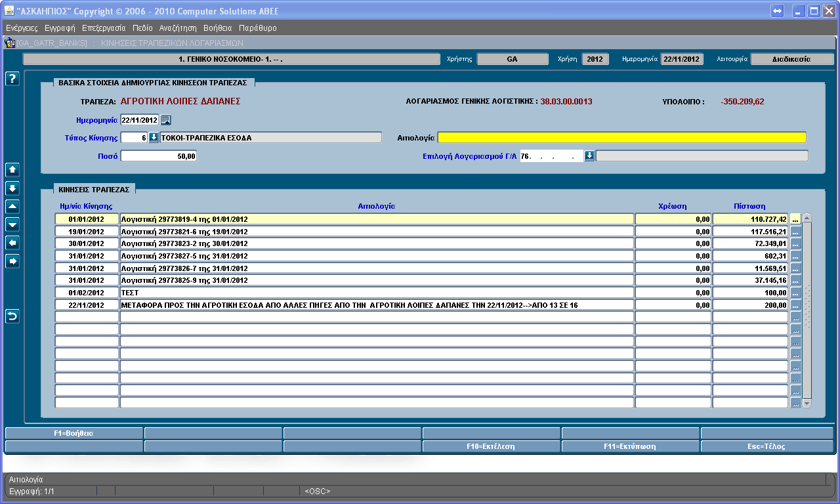
Task: Click the Ποσό field showing 50,00
Action: pos(159,156)
